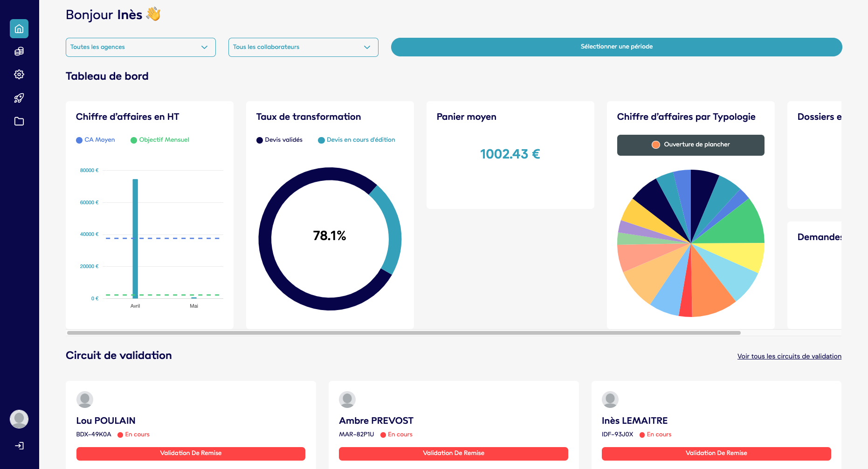Click En cours status for Inès LEMAITRE
The height and width of the screenshot is (469, 868).
pos(656,435)
